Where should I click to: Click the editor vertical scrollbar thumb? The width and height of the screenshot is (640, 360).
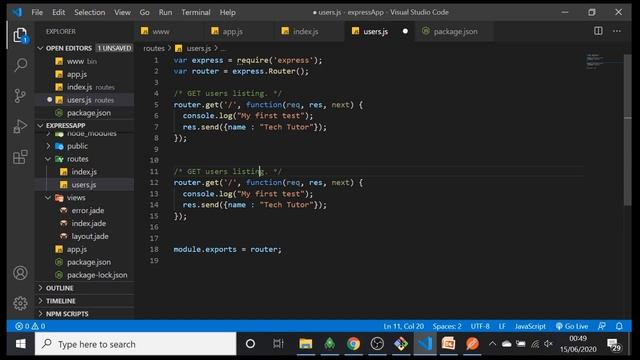coord(628,131)
